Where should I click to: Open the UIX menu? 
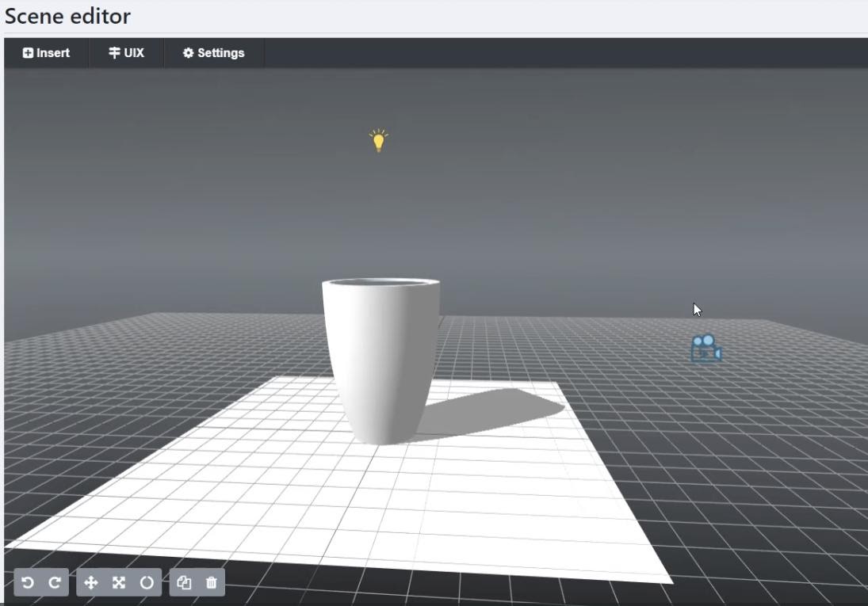[126, 53]
